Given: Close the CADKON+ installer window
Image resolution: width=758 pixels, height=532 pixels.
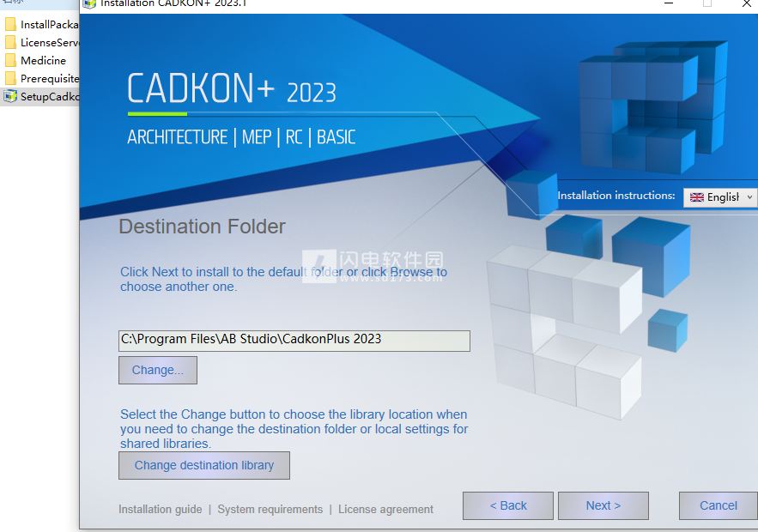Looking at the screenshot, I should coord(746,4).
